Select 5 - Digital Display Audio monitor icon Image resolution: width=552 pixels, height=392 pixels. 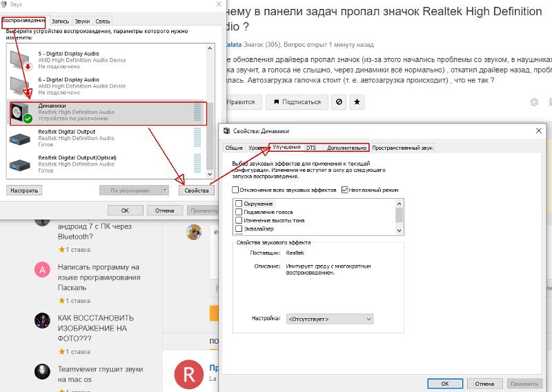(x=21, y=60)
